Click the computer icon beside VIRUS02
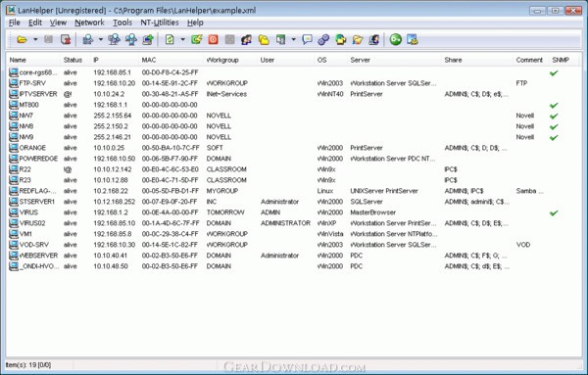The width and height of the screenshot is (588, 375). pos(14,223)
